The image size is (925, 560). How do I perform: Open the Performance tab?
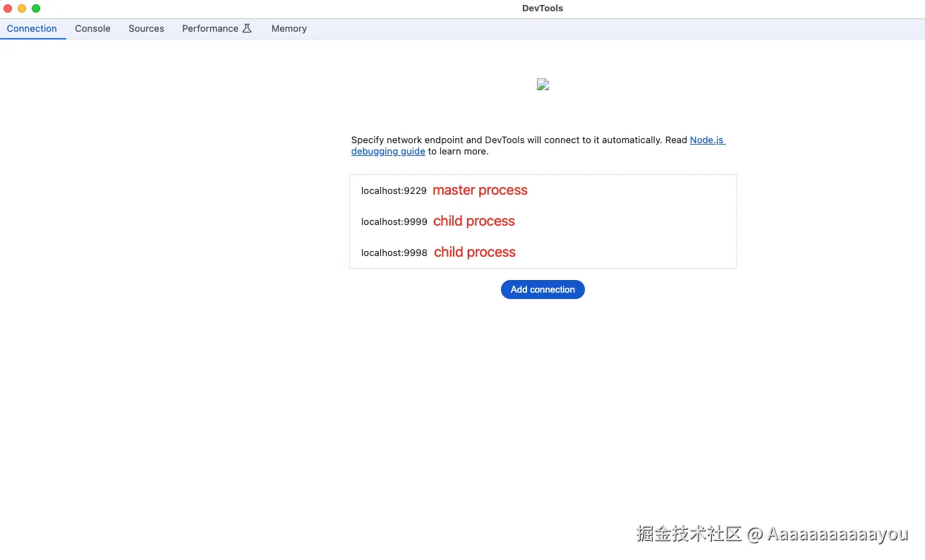(217, 29)
